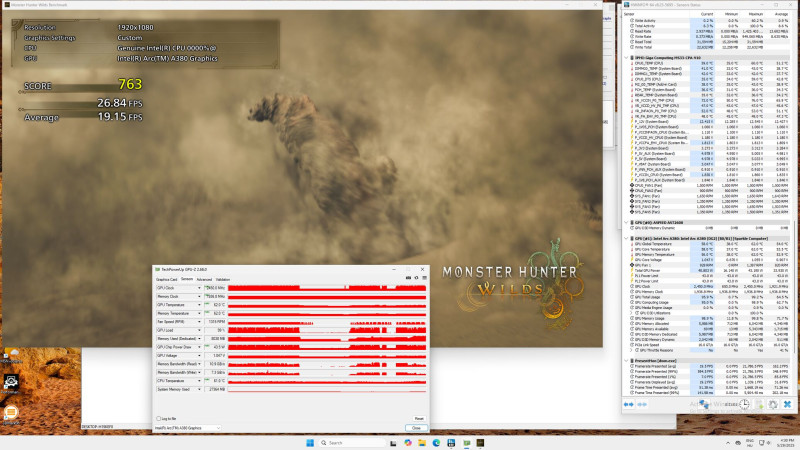Click the Close button in GPU-Z
Viewport: 800px width, 450px height.
pos(416,428)
